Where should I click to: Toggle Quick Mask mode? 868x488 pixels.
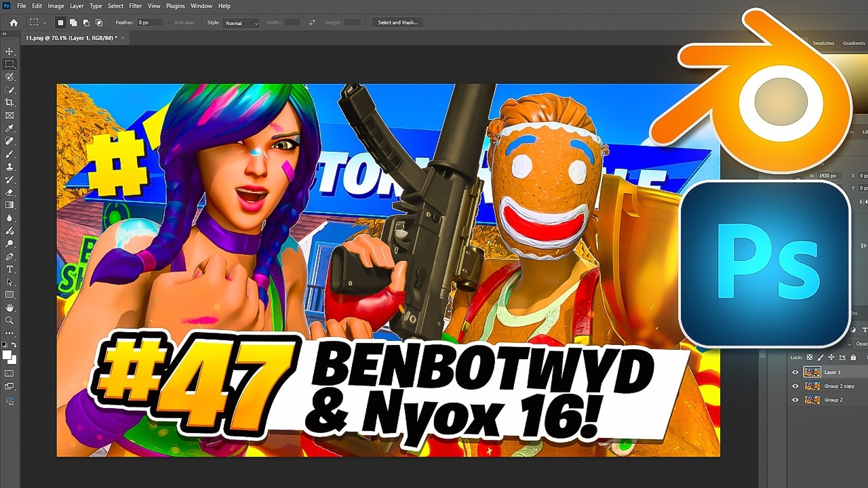(9, 373)
